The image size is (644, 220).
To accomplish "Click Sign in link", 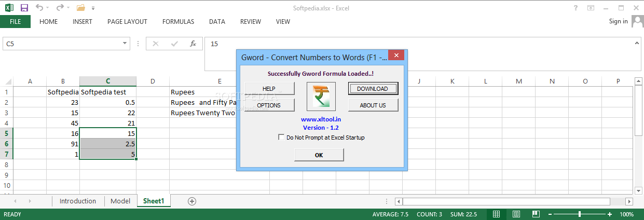I will 618,21.
